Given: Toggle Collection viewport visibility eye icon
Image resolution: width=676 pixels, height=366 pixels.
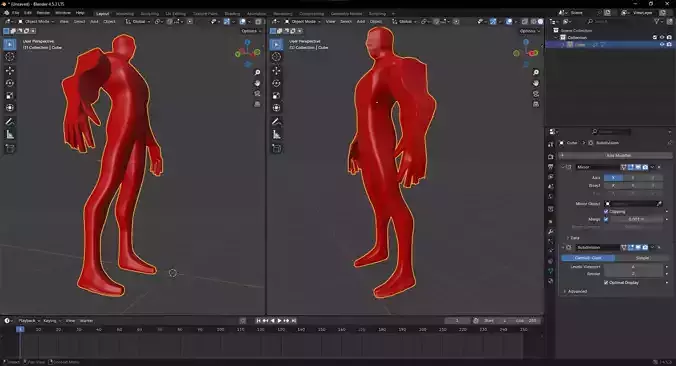Looking at the screenshot, I should tap(662, 38).
